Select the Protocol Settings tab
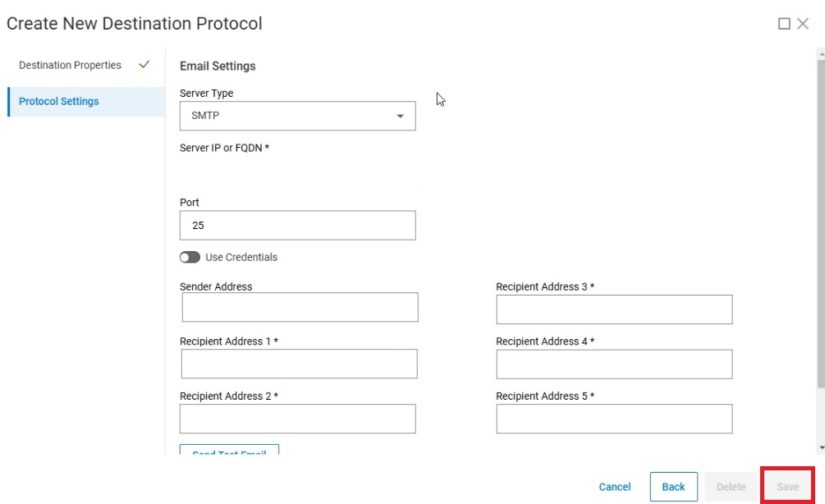Screen dimensions: 825x504 [58, 101]
